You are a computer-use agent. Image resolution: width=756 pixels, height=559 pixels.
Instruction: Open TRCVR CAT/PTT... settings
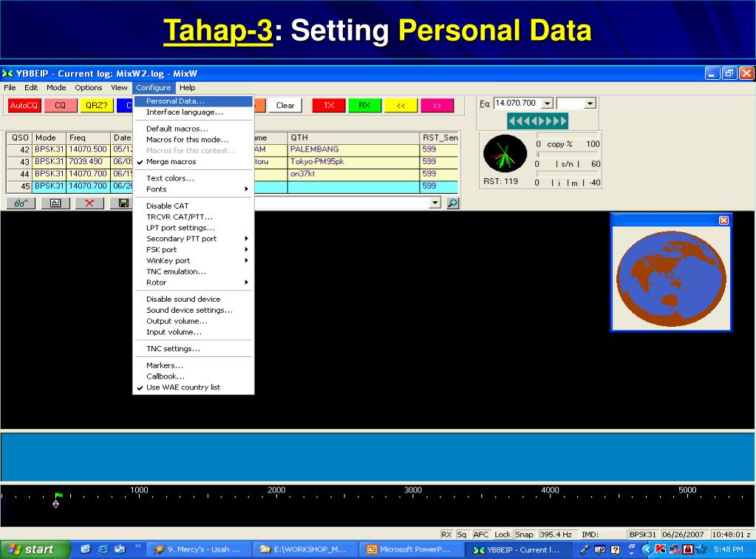[194, 217]
